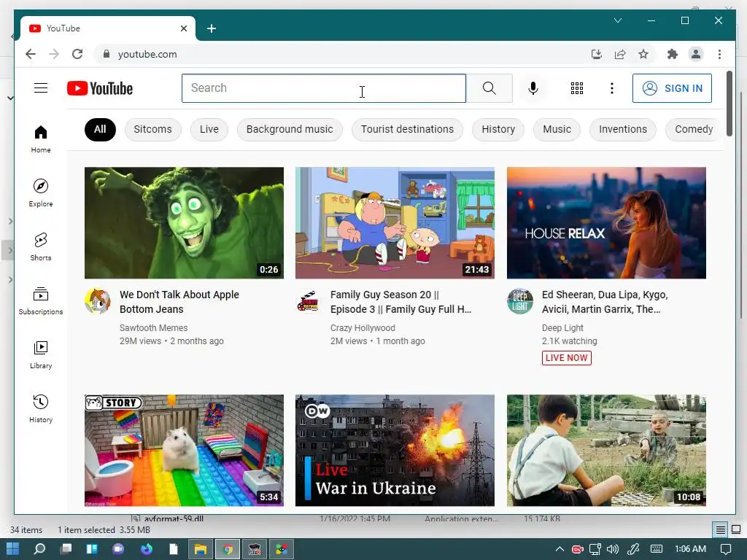Open the Crazy Hollywood channel avatar
The image size is (747, 560).
(x=309, y=301)
